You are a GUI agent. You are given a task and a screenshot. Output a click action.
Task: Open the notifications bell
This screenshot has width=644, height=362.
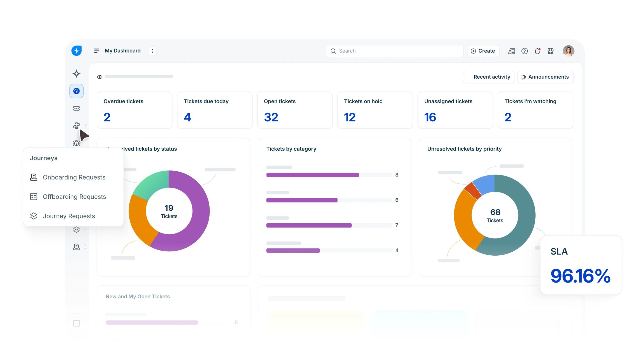click(538, 51)
